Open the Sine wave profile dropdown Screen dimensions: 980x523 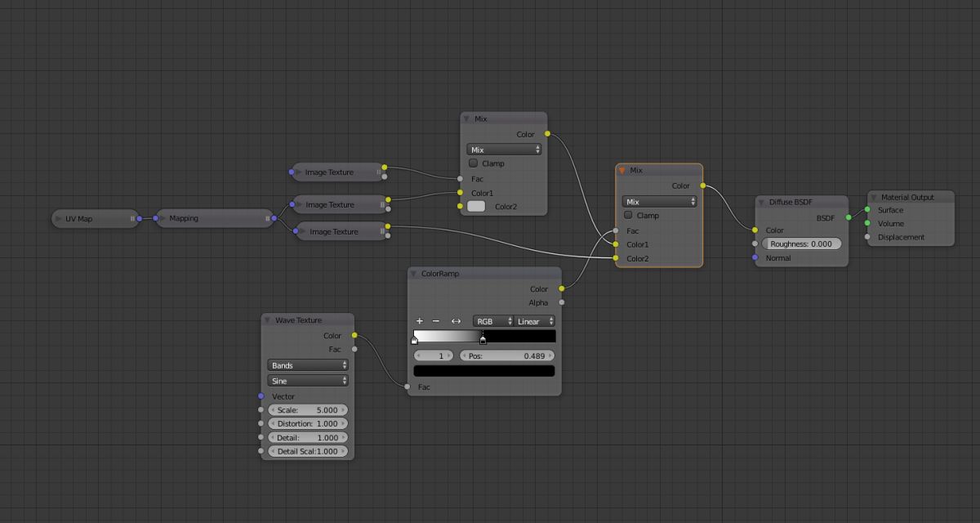(308, 381)
